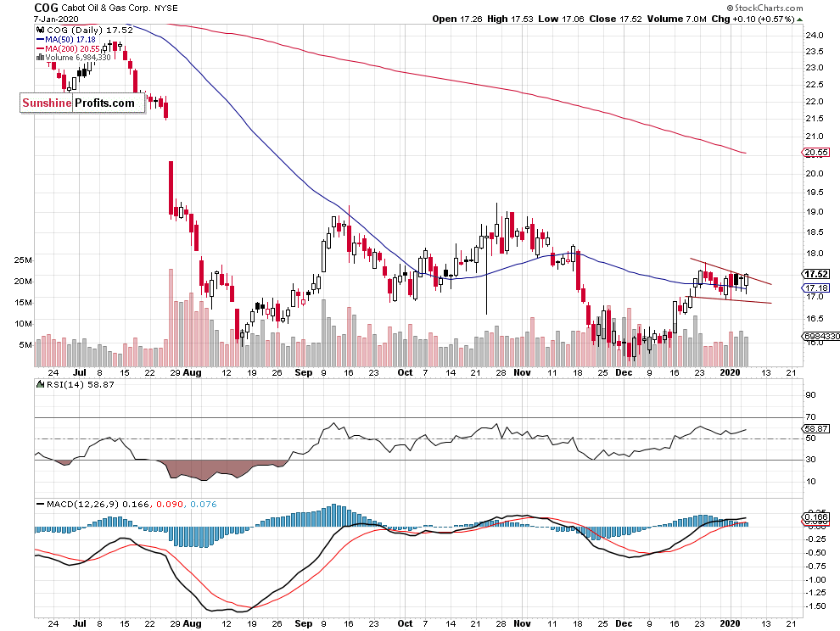This screenshot has height=631, width=840.
Task: Click the COG (Daily) 17.52 legend text
Action: [89, 31]
